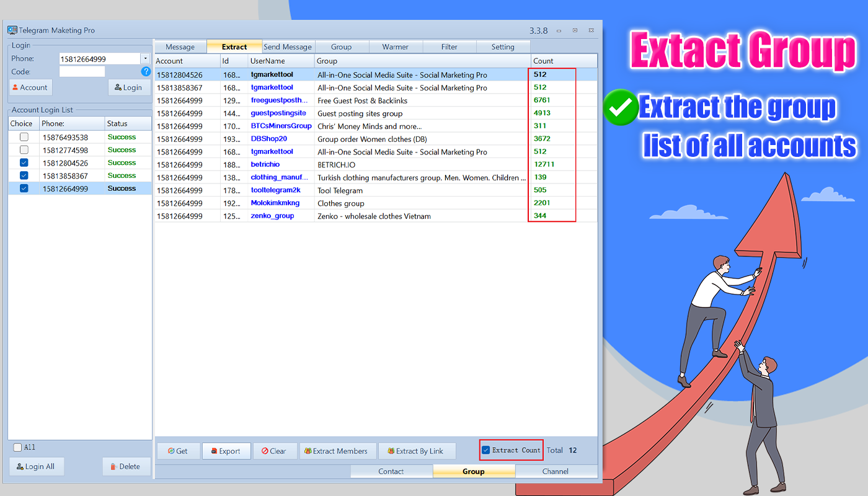Click the Export button
The width and height of the screenshot is (868, 496).
(226, 451)
